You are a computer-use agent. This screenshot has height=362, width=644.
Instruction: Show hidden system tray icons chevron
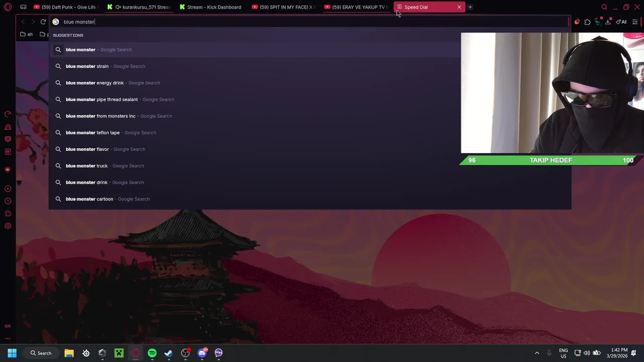tap(537, 353)
